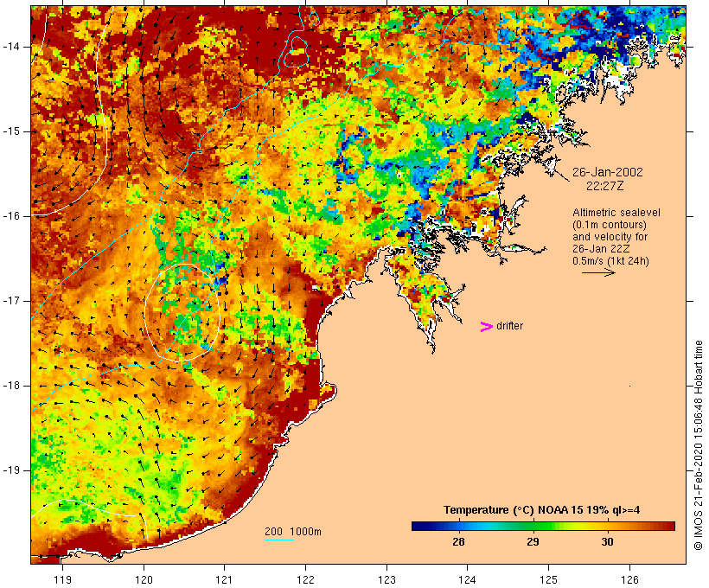Click the cyan 200m contour legend line
This screenshot has width=709, height=588.
[279, 540]
